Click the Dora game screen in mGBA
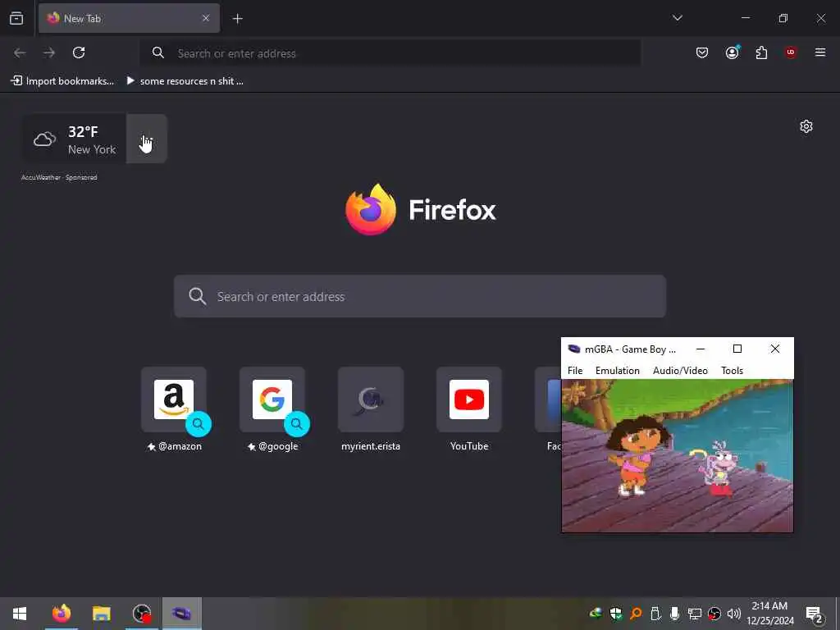This screenshot has height=630, width=840. pyautogui.click(x=677, y=456)
